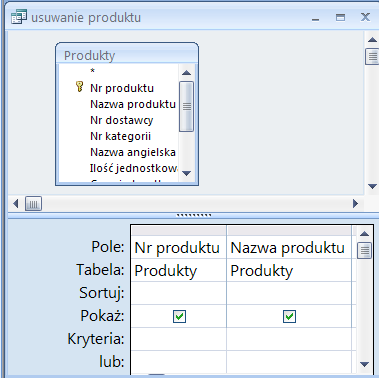Click the table pane vertical scrollbar thumb
Image resolution: width=379 pixels, height=378 pixels.
[372, 56]
